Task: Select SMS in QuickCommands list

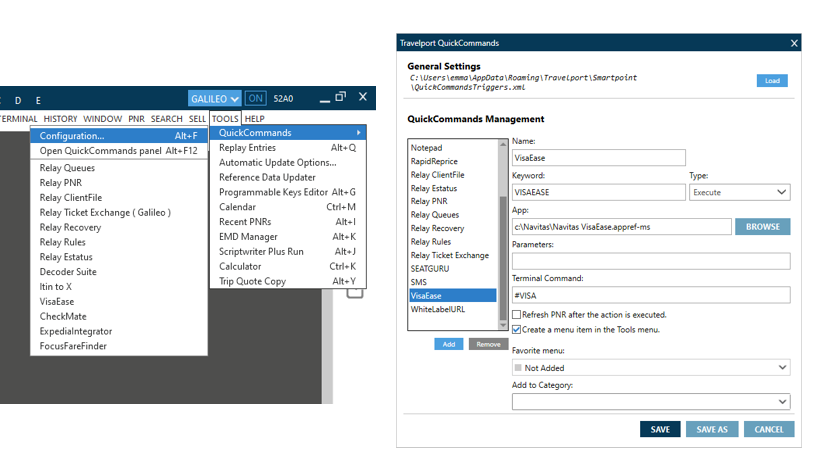Action: [419, 282]
